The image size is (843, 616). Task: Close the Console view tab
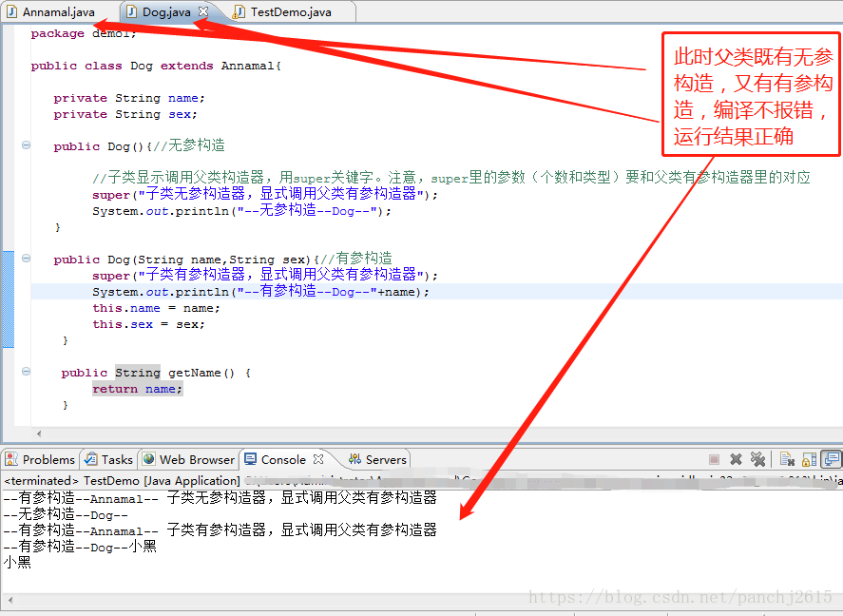[x=318, y=459]
